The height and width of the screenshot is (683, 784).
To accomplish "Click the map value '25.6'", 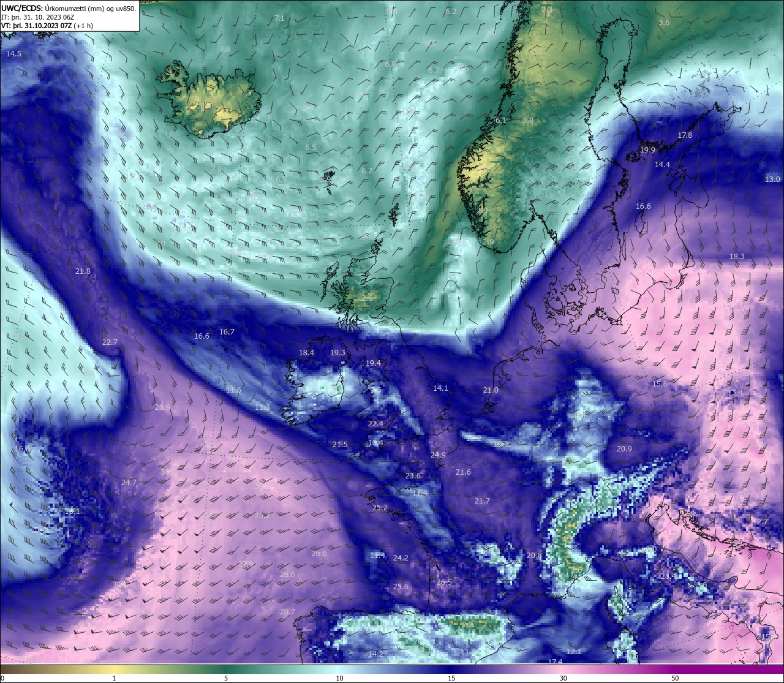I will [x=401, y=587].
